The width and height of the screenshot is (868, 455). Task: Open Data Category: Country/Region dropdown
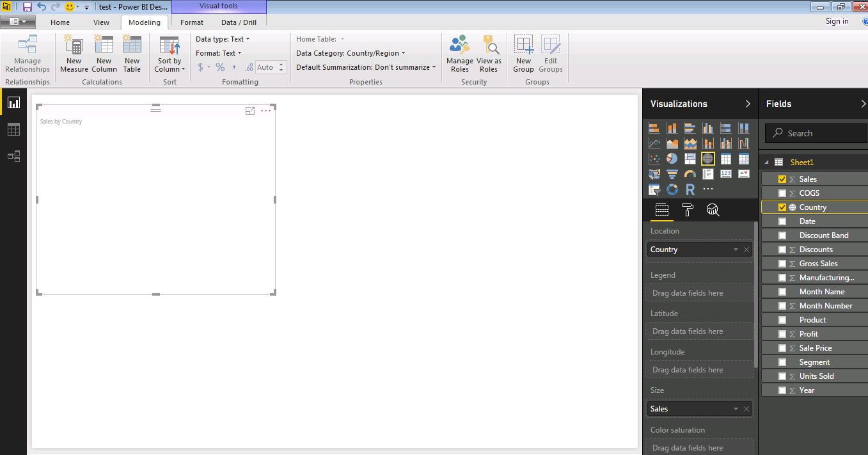click(x=351, y=53)
